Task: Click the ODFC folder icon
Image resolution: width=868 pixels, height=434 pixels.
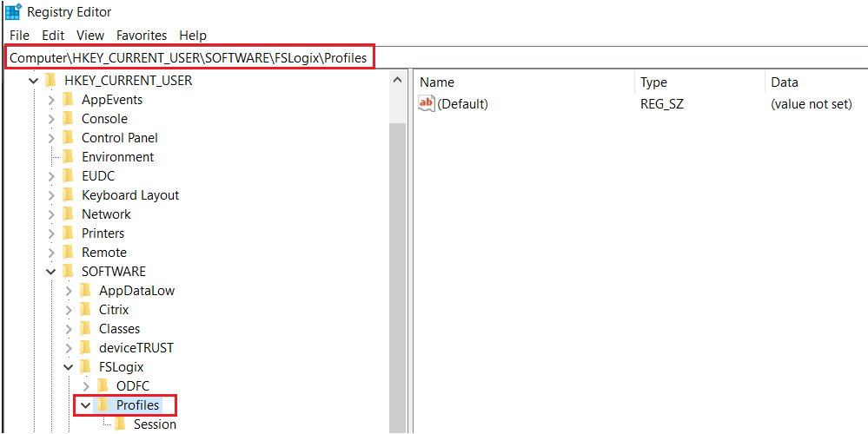Action: tap(103, 386)
